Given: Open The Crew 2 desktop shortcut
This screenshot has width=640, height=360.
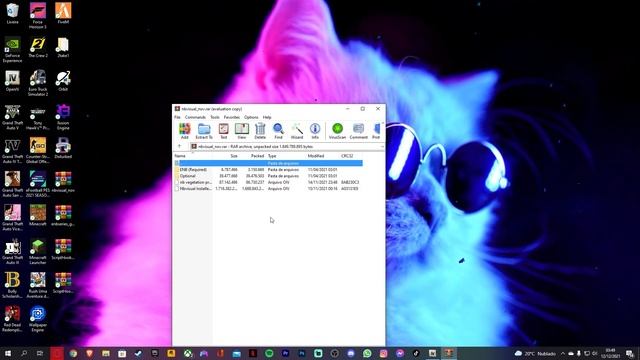Looking at the screenshot, I should (38, 47).
